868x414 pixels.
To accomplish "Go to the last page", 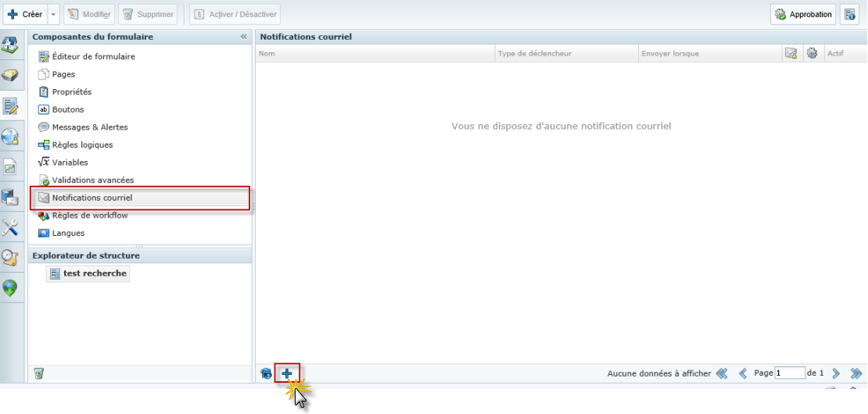I will coord(855,373).
